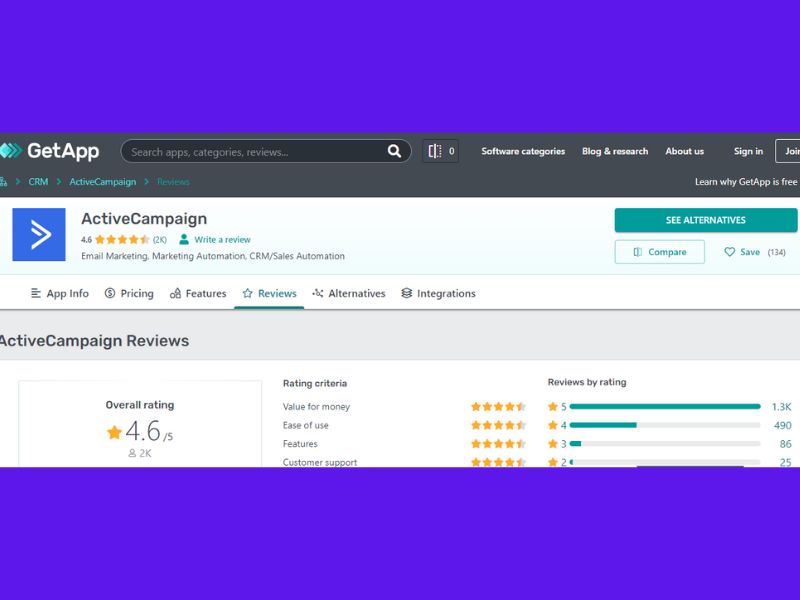Viewport: 800px width, 600px height.
Task: Click the Pricing dollar icon
Action: (110, 293)
